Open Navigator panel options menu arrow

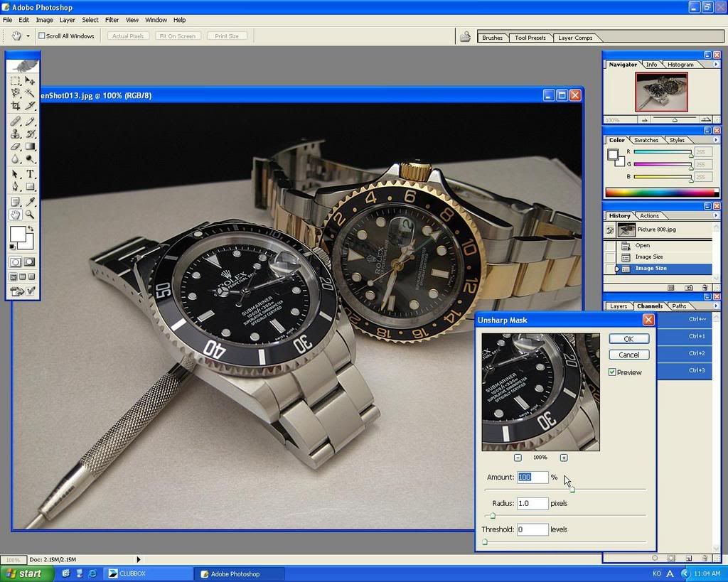coord(715,65)
